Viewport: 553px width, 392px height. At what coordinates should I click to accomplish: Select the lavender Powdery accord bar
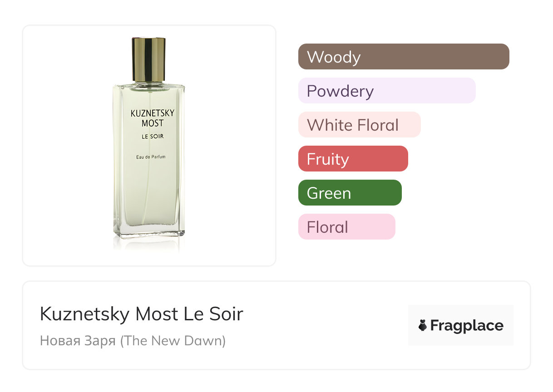tap(387, 91)
